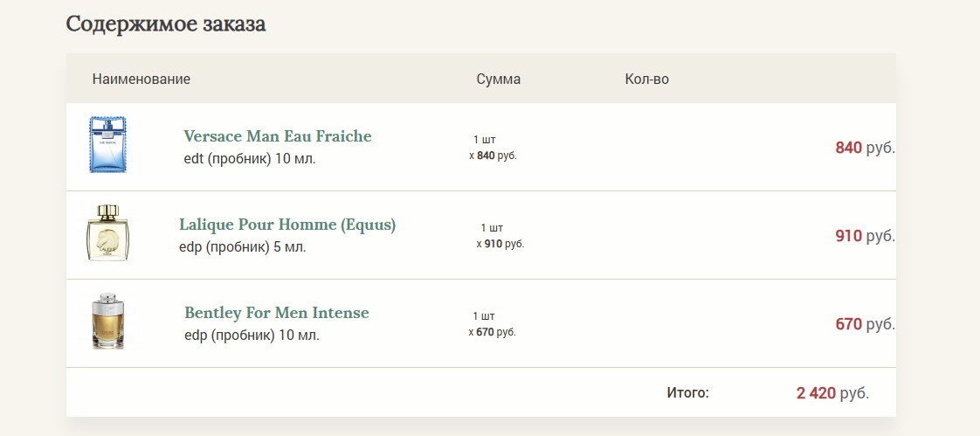Click the Наименование column header

141,80
